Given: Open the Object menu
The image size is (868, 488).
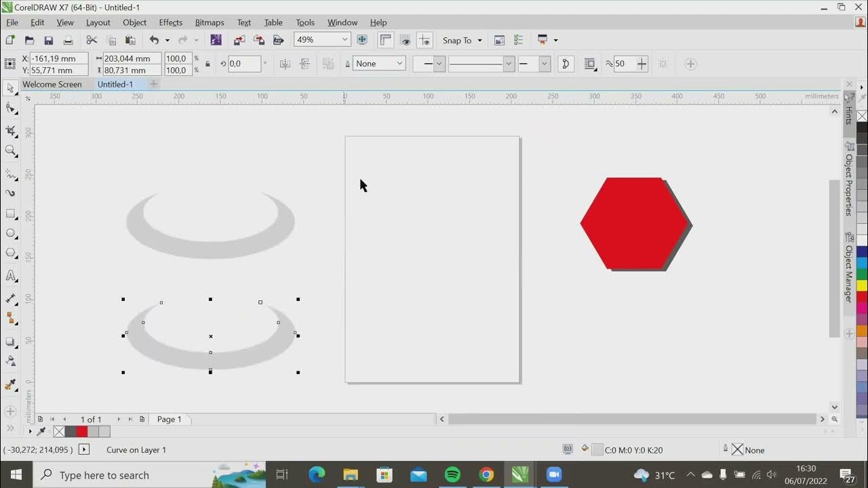Looking at the screenshot, I should (x=134, y=22).
